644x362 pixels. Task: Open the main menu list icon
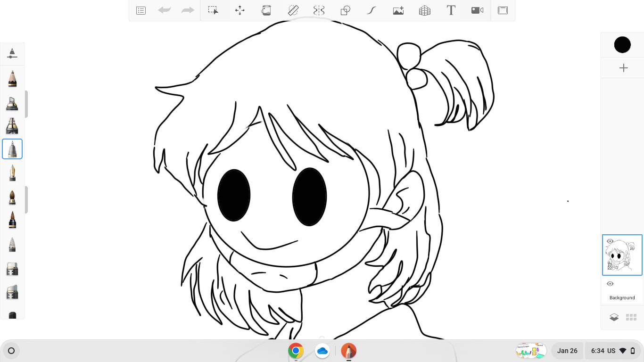(x=141, y=10)
